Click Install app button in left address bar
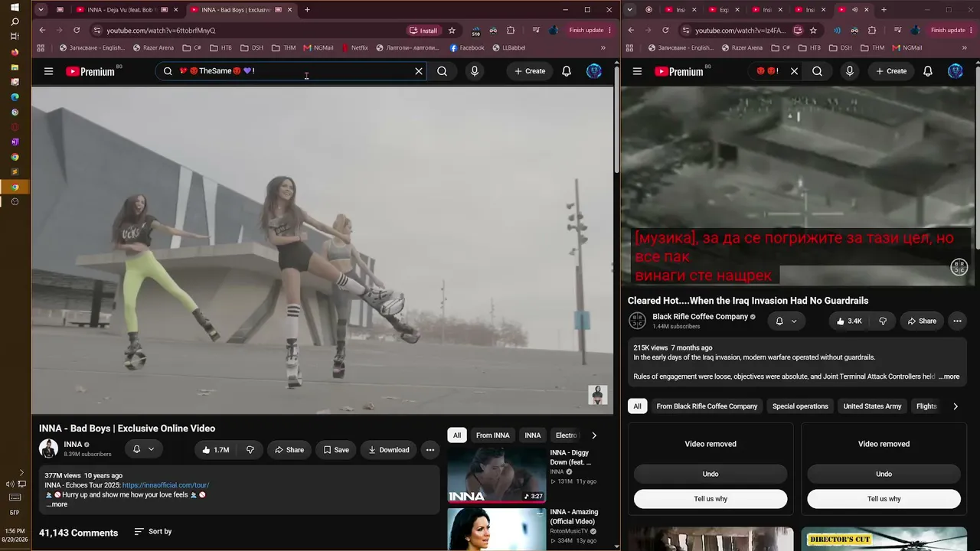Viewport: 980px width, 551px height. coord(423,31)
